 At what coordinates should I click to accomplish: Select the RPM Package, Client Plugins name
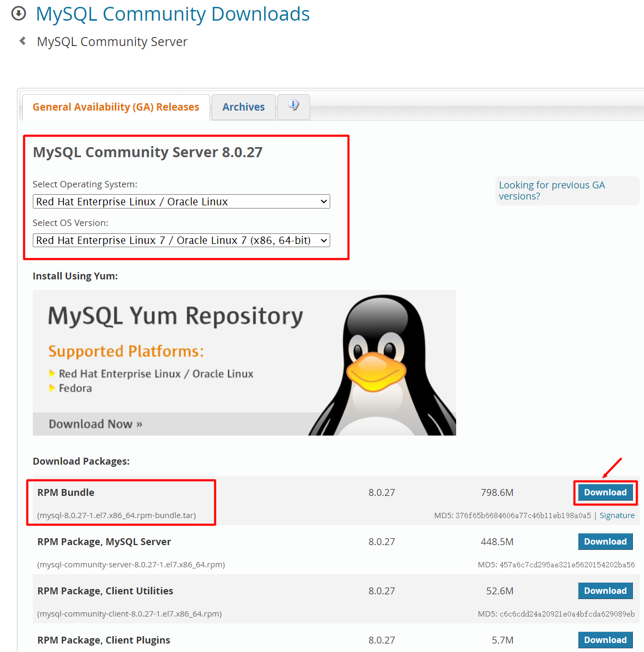[104, 640]
